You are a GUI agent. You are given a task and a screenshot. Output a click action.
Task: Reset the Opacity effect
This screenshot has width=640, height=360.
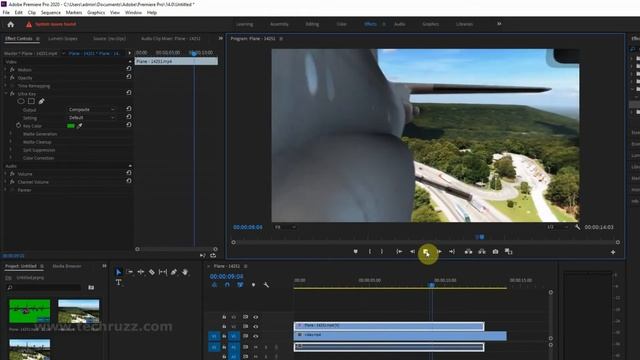click(129, 77)
